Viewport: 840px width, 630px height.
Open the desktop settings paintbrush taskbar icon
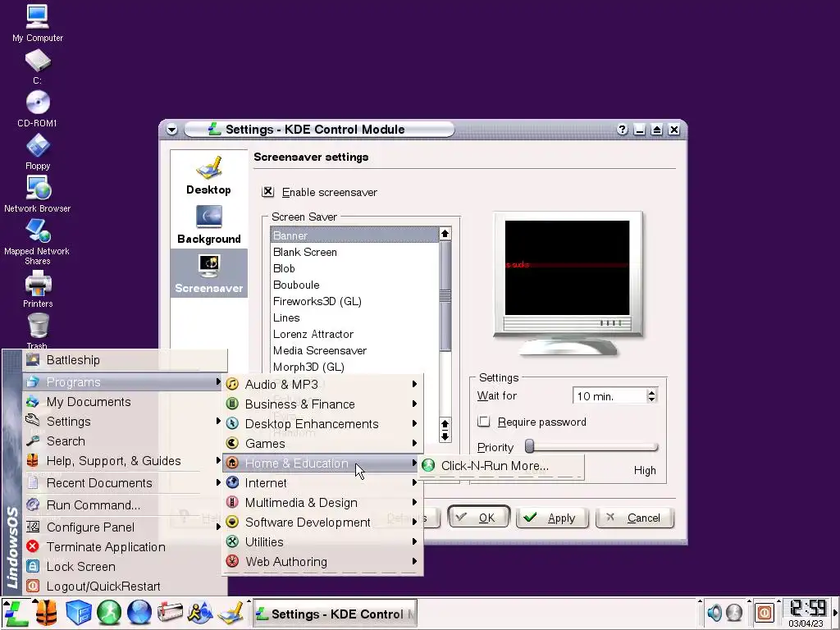point(231,614)
